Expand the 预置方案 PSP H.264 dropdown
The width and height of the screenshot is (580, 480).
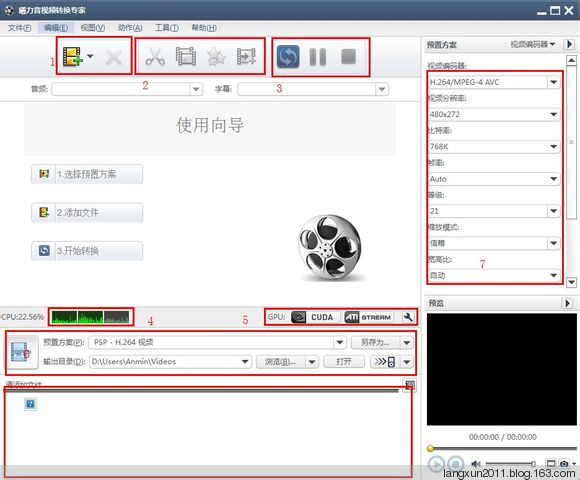point(340,342)
